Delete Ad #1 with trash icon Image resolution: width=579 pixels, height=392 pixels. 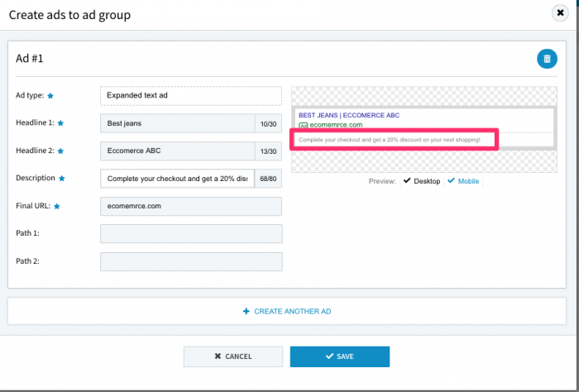tap(546, 59)
